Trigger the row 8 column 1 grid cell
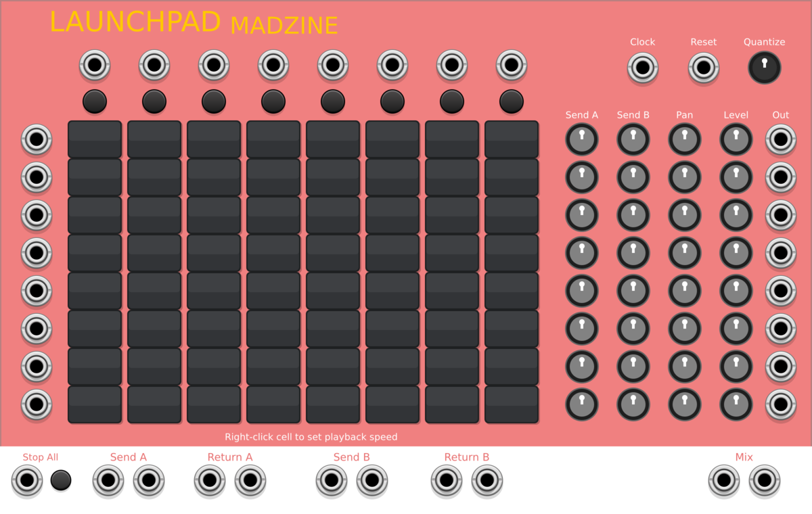812x514 pixels. (x=95, y=404)
